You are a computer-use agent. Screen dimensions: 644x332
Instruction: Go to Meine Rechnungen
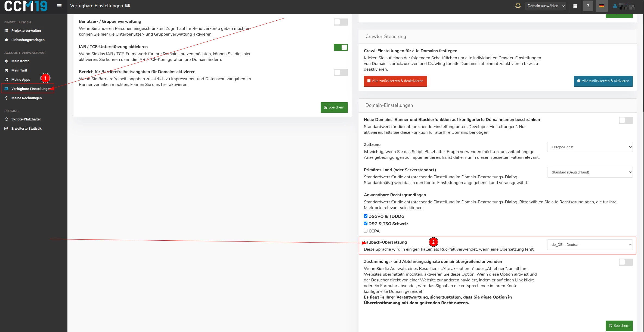[x=26, y=98]
